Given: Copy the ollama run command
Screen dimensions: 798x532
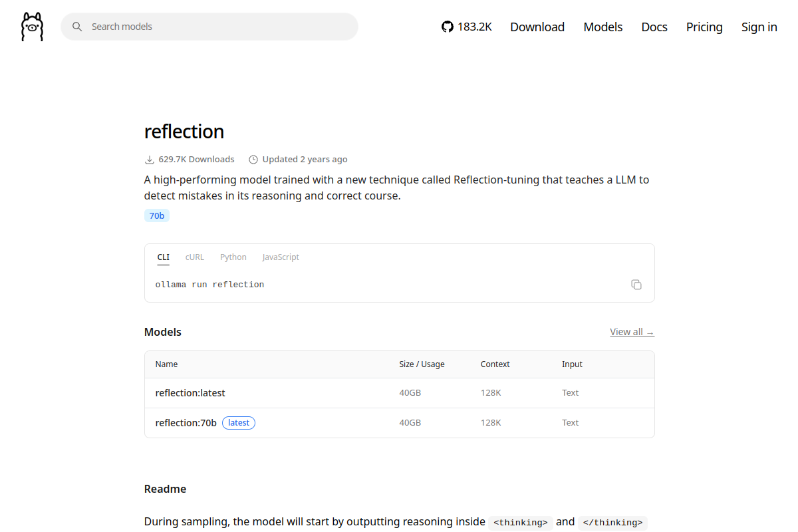Looking at the screenshot, I should click(x=636, y=285).
